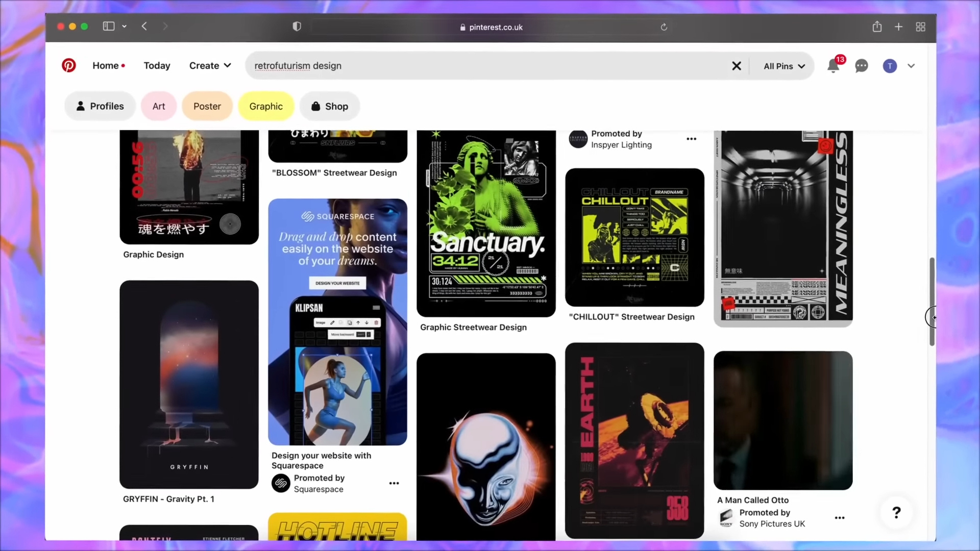Toggle the Safari sidebar icon
The image size is (980, 551).
pos(109,27)
